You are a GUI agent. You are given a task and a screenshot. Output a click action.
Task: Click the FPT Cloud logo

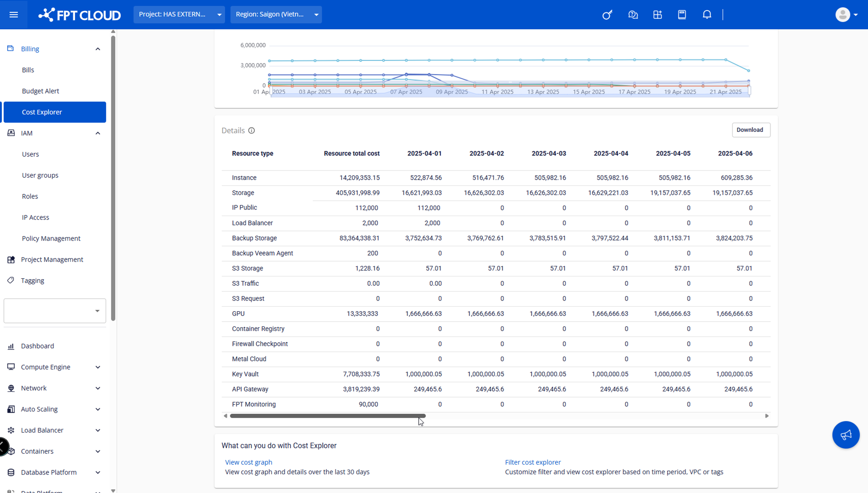coord(79,14)
